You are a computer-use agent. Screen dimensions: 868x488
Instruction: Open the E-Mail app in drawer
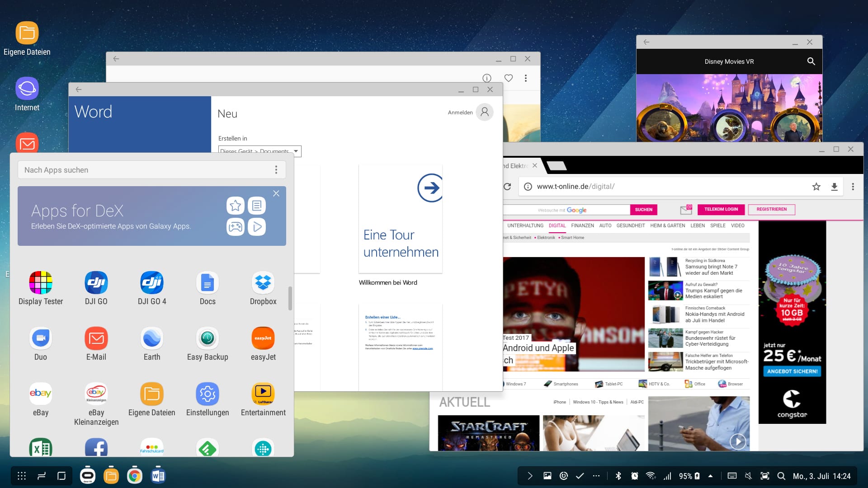point(96,338)
